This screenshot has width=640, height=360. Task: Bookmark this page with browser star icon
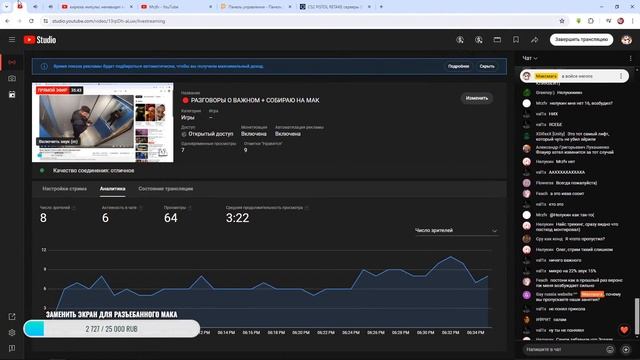562,21
